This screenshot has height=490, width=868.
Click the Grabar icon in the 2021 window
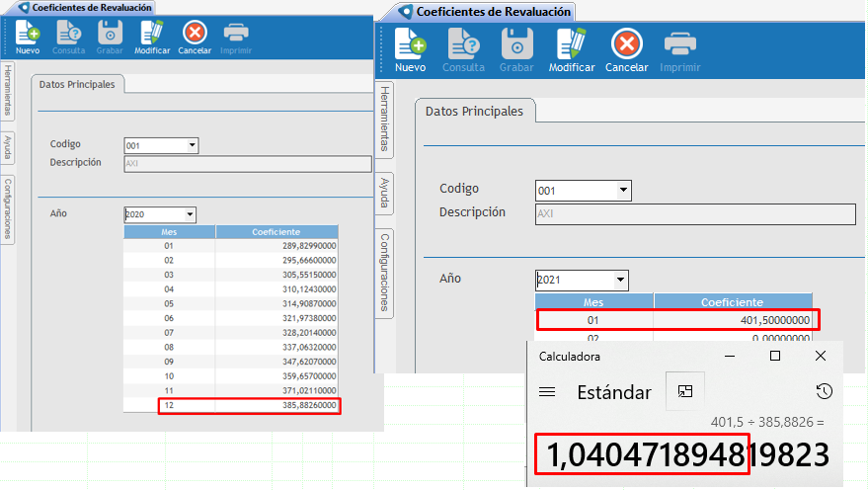[x=516, y=44]
